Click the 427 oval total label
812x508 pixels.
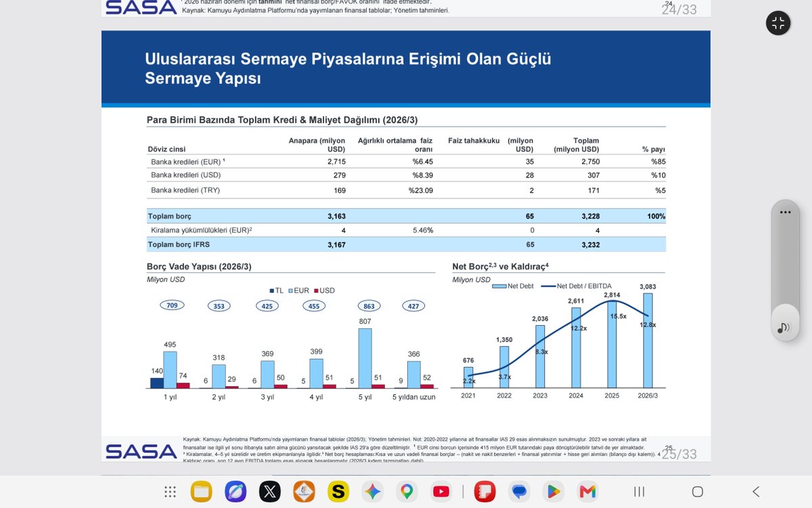tap(415, 305)
